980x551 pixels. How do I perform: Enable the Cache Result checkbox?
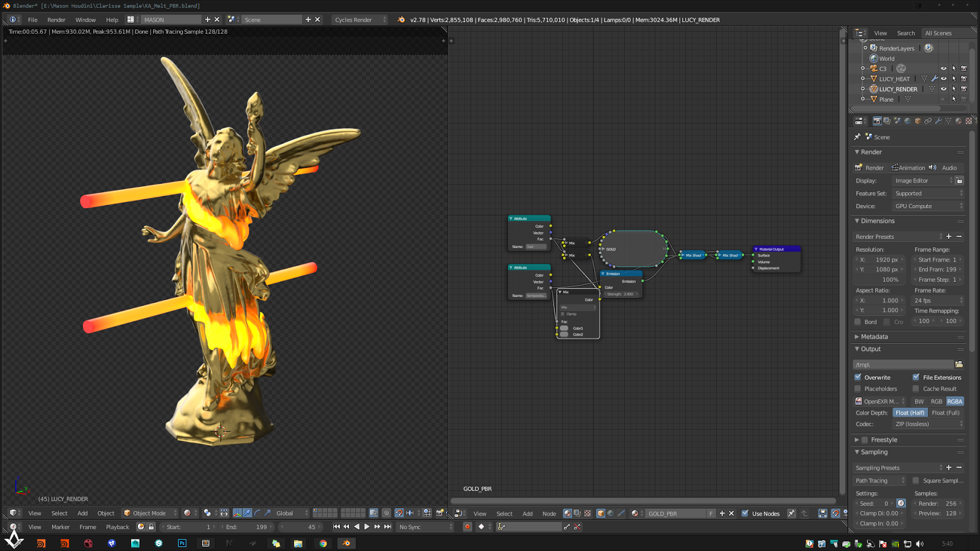(x=916, y=389)
